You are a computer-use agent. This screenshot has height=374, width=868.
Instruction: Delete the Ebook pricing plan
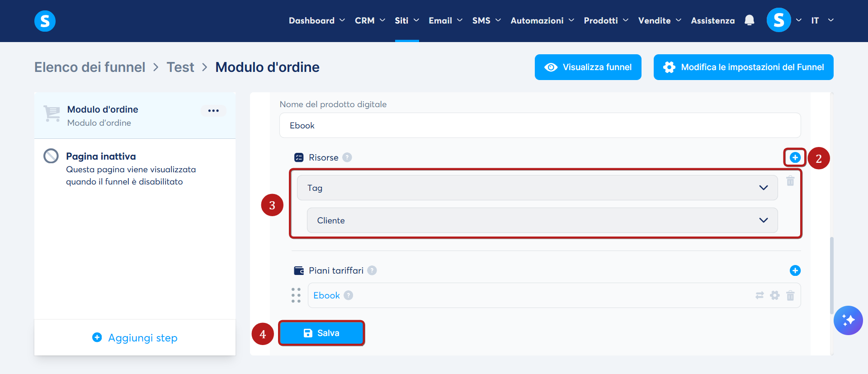(790, 295)
